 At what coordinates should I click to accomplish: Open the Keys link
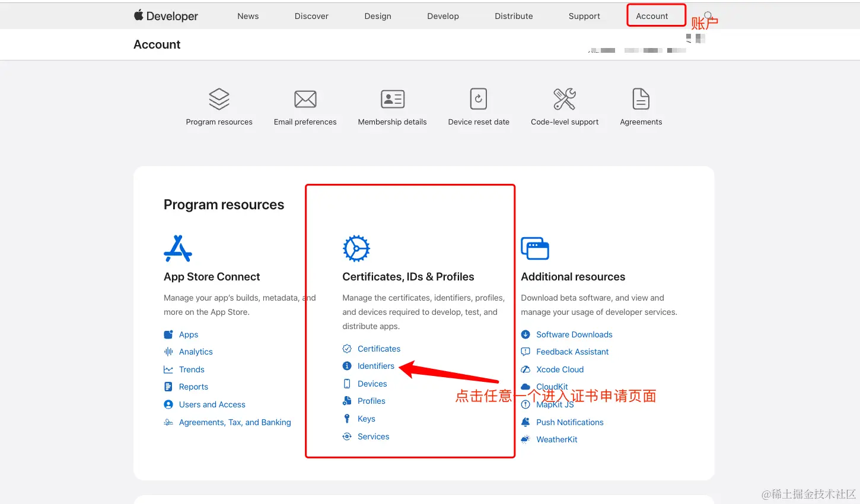[x=367, y=419]
